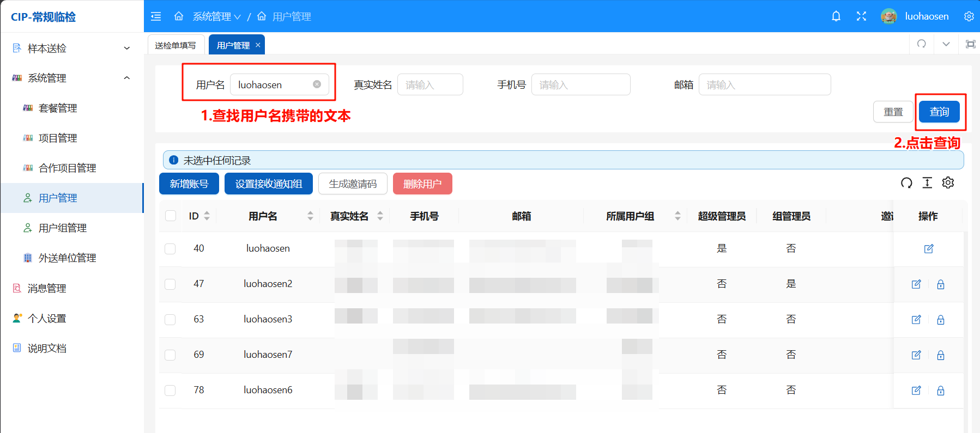Click lock icon for user luohaosen2
Screen dimensions: 980x433
click(x=940, y=284)
